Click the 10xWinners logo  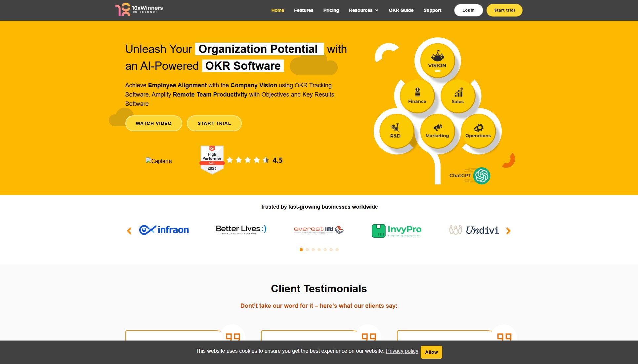coord(139,10)
